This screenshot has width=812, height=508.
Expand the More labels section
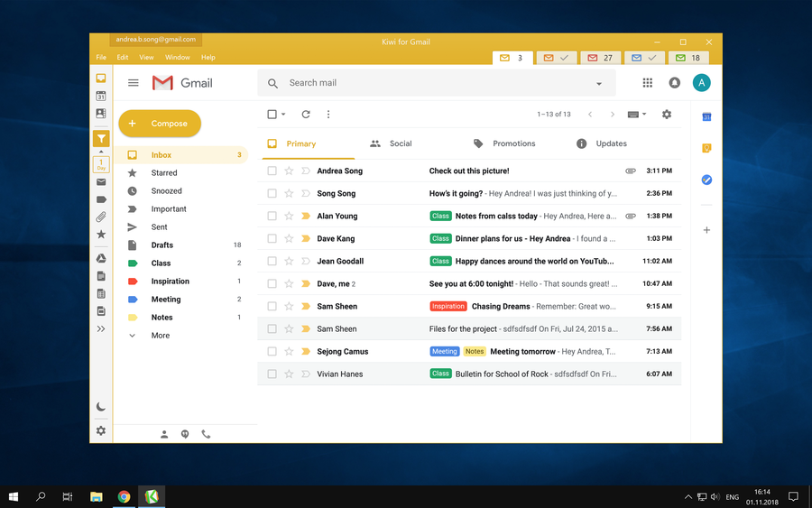tap(160, 336)
